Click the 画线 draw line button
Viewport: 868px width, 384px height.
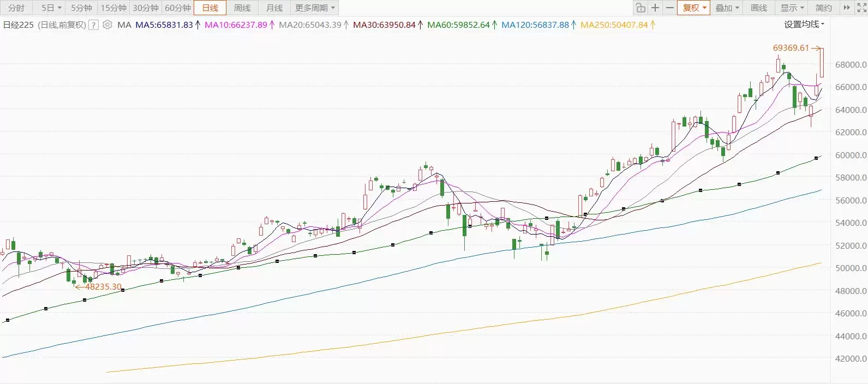(x=759, y=8)
